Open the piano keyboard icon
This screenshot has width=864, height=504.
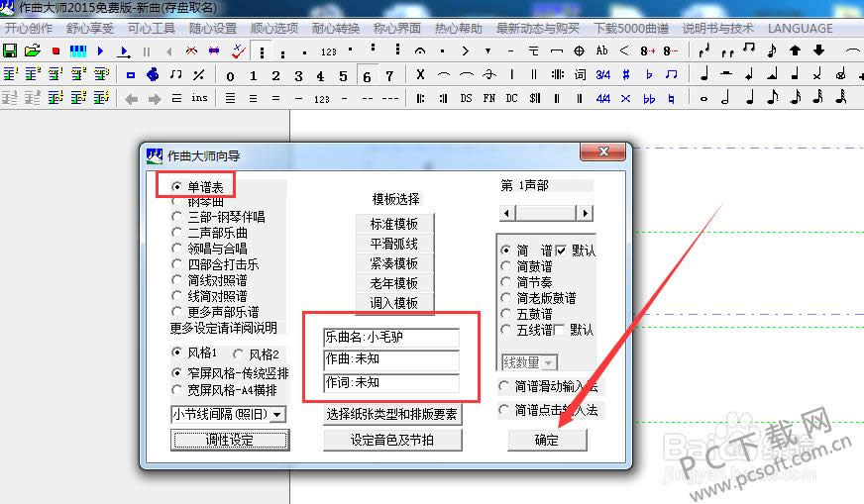click(x=78, y=50)
